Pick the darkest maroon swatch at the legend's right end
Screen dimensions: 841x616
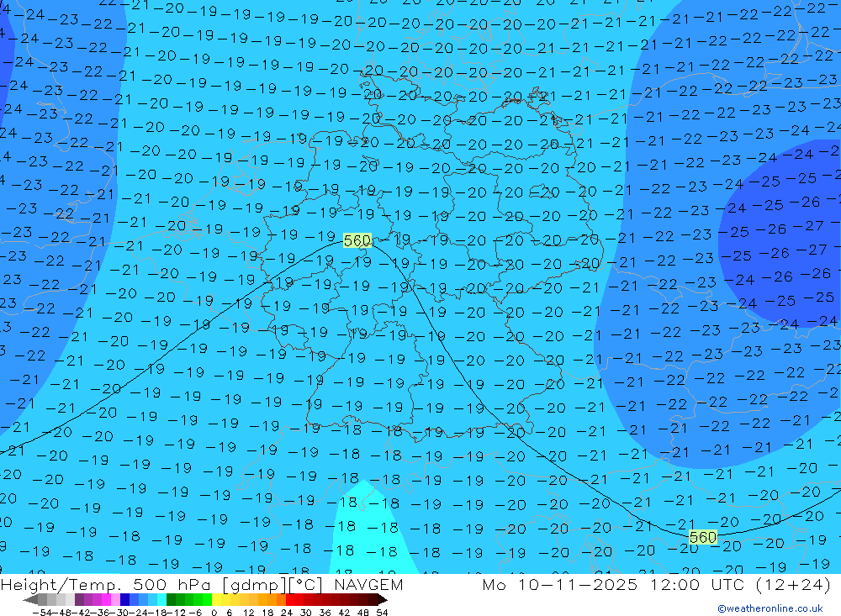pos(382,600)
